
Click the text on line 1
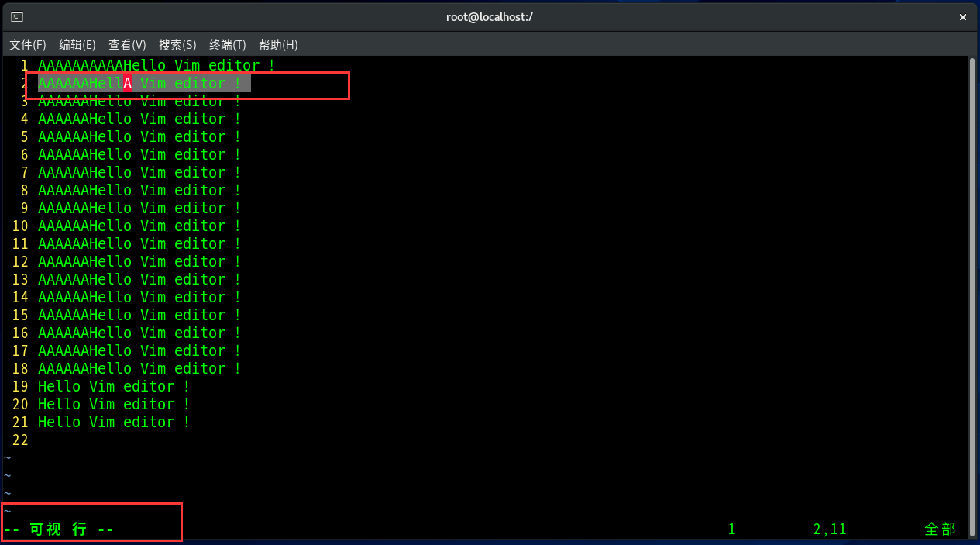coord(156,66)
